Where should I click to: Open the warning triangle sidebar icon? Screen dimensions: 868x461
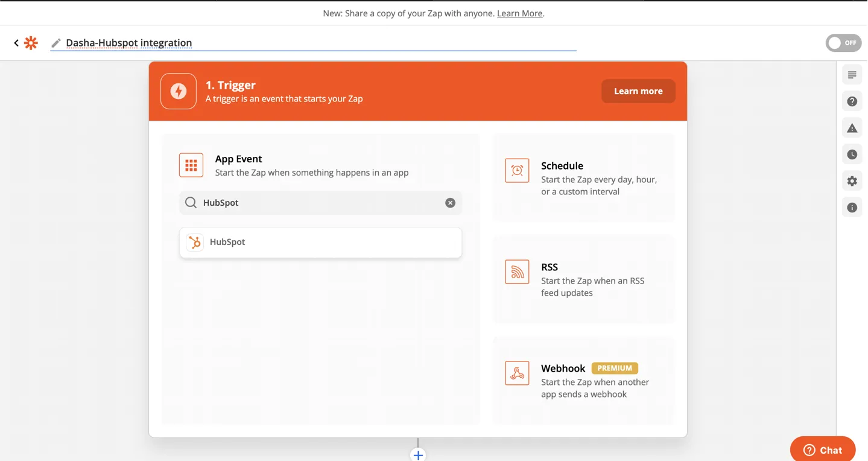[x=852, y=128]
